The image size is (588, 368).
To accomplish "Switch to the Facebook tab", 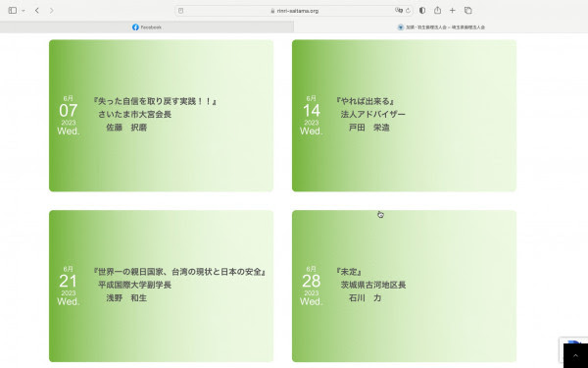I will coord(147,27).
